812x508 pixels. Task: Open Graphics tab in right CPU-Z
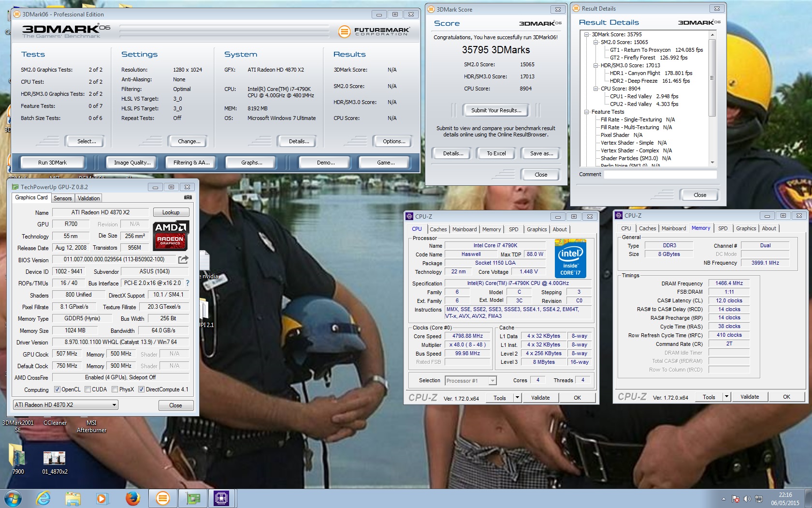point(746,228)
